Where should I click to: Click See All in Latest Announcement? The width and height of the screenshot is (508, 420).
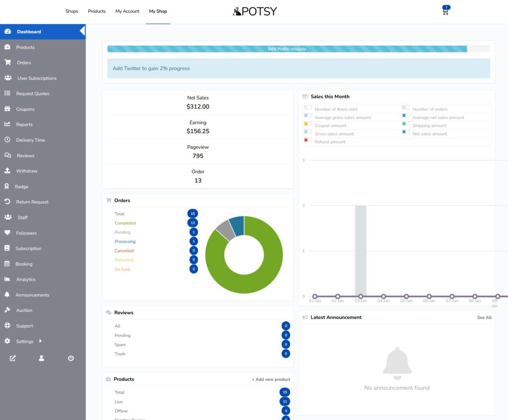tap(484, 317)
